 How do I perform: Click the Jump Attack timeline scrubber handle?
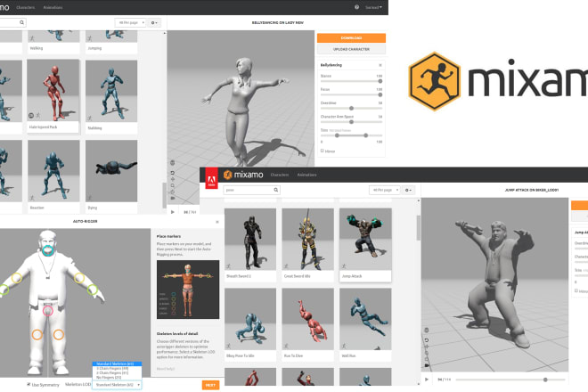click(x=545, y=380)
